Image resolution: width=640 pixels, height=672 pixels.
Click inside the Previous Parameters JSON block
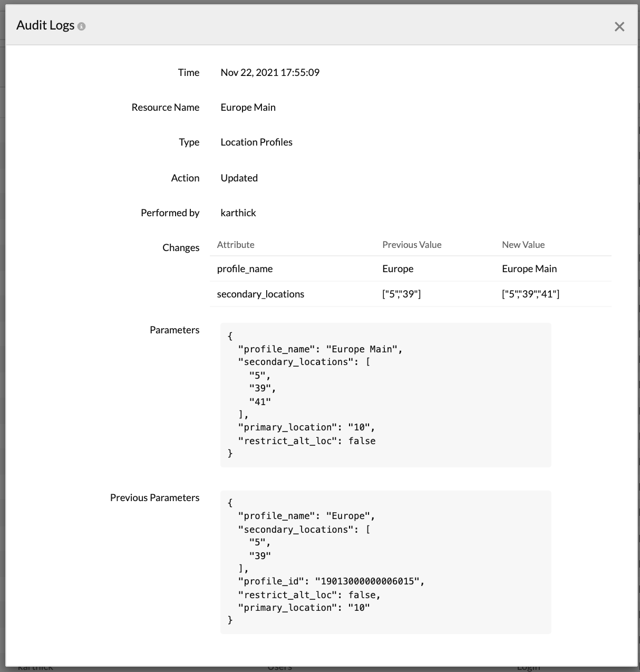pyautogui.click(x=385, y=562)
